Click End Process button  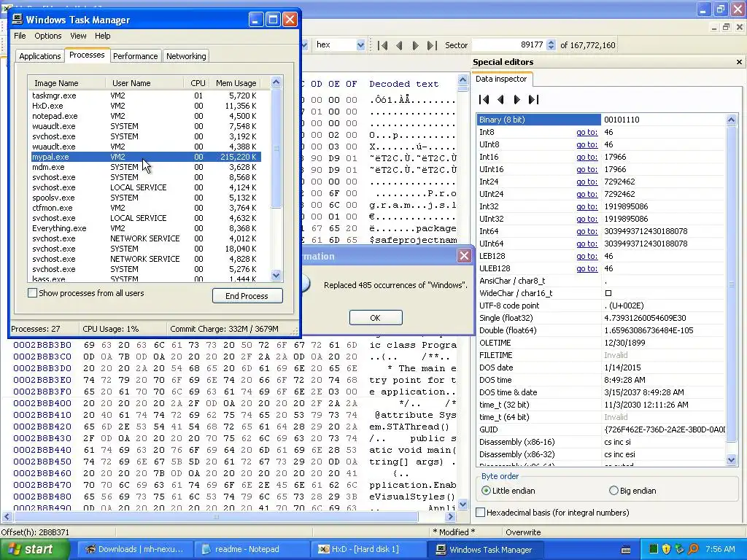tap(247, 296)
